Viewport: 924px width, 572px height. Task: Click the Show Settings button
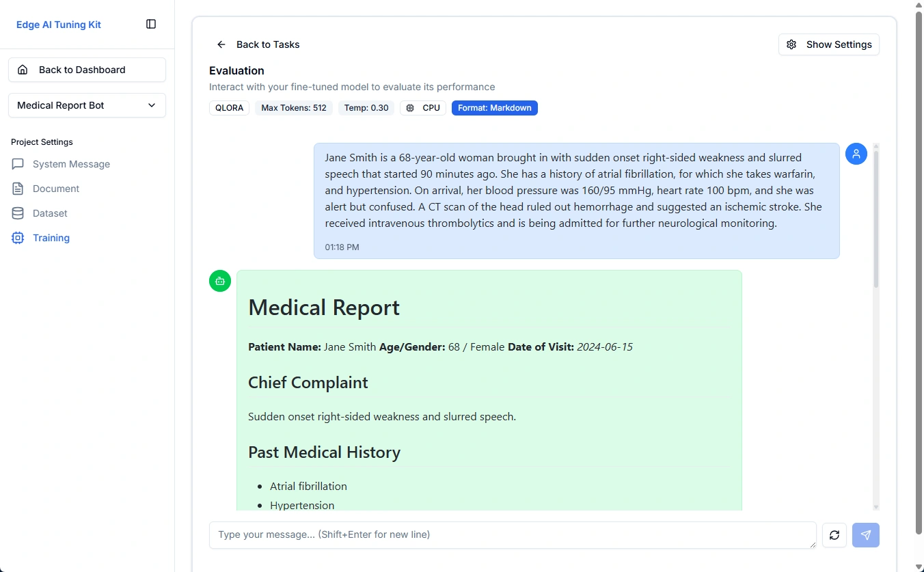coord(829,44)
